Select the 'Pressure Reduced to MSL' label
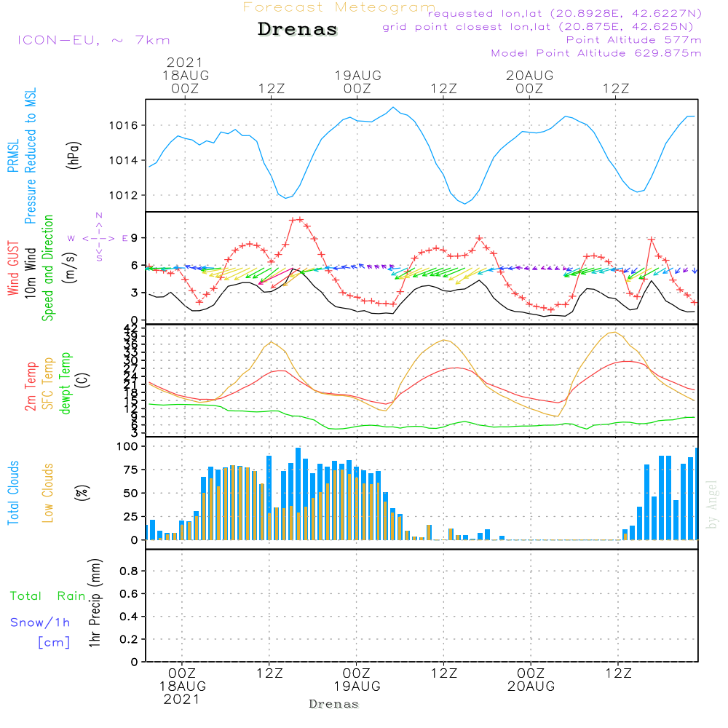The image size is (728, 728). [30, 156]
